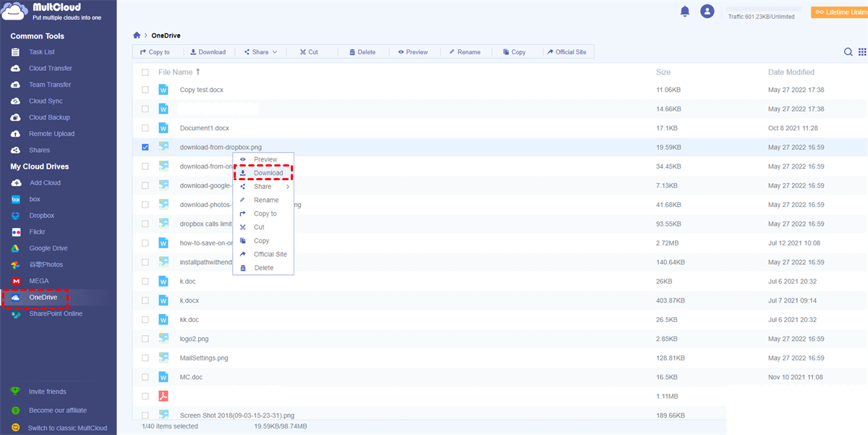Click Become our affiliate link
Image resolution: width=868 pixels, height=435 pixels.
tap(57, 410)
